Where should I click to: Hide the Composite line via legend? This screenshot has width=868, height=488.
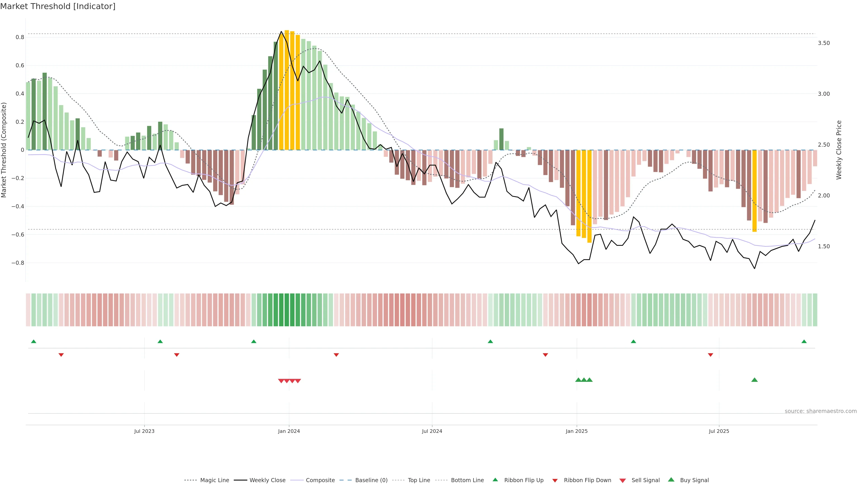(x=320, y=480)
